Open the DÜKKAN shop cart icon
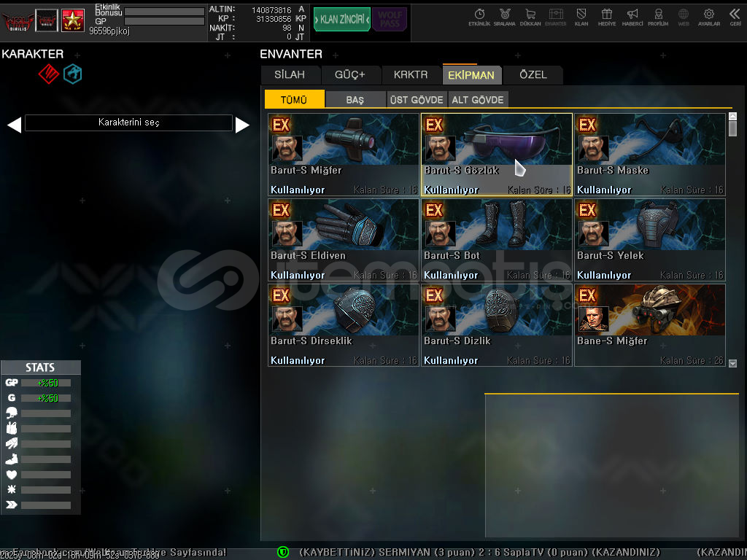Viewport: 747px width, 560px height. [x=530, y=17]
